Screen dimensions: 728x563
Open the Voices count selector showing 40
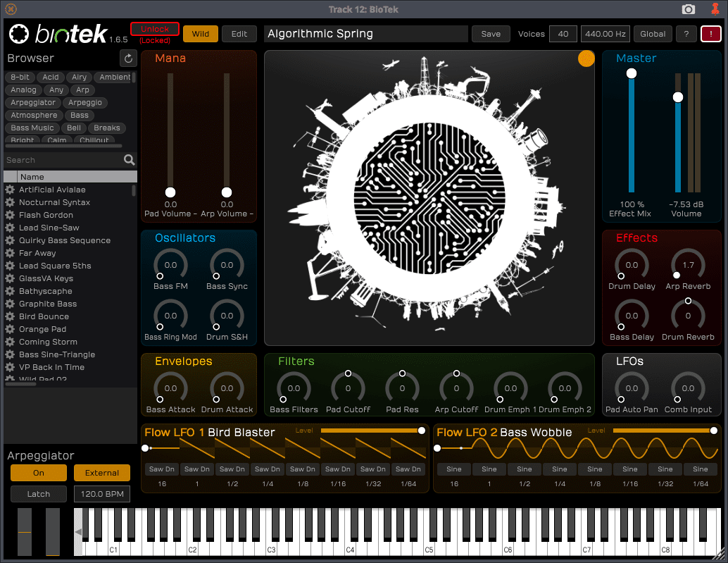click(x=563, y=34)
